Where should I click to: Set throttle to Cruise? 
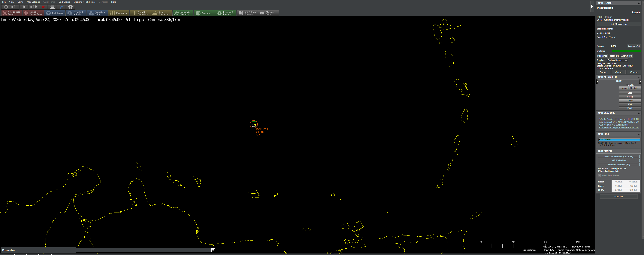pyautogui.click(x=630, y=101)
